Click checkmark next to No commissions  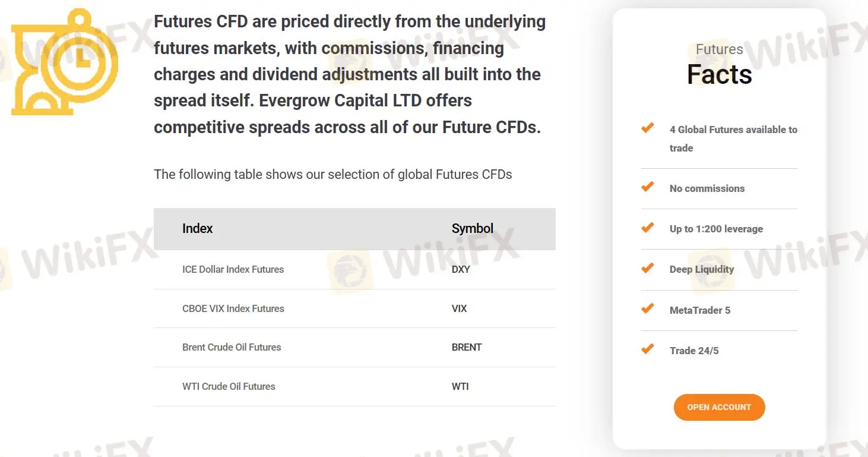648,187
